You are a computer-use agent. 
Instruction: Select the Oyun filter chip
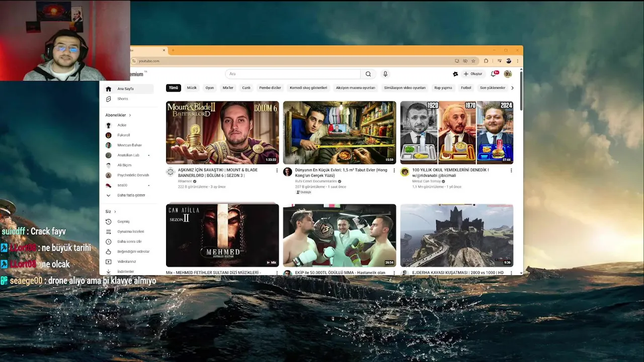pos(210,88)
